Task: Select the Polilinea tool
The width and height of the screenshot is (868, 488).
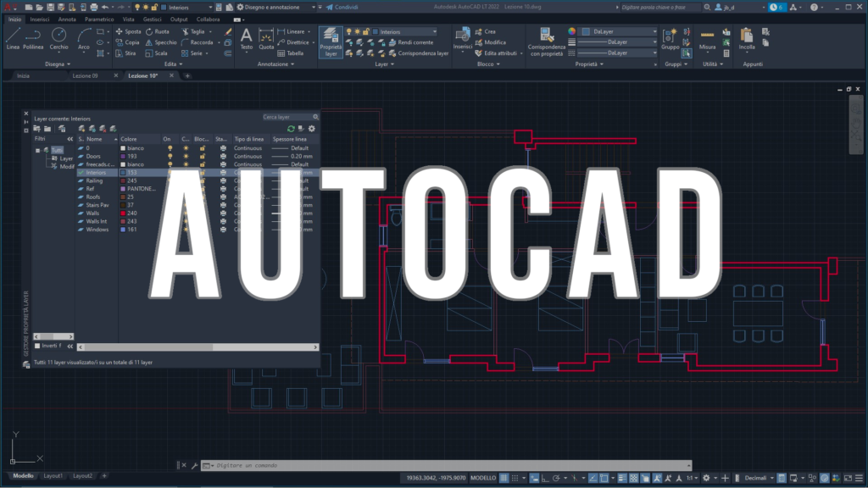Action: click(x=33, y=39)
